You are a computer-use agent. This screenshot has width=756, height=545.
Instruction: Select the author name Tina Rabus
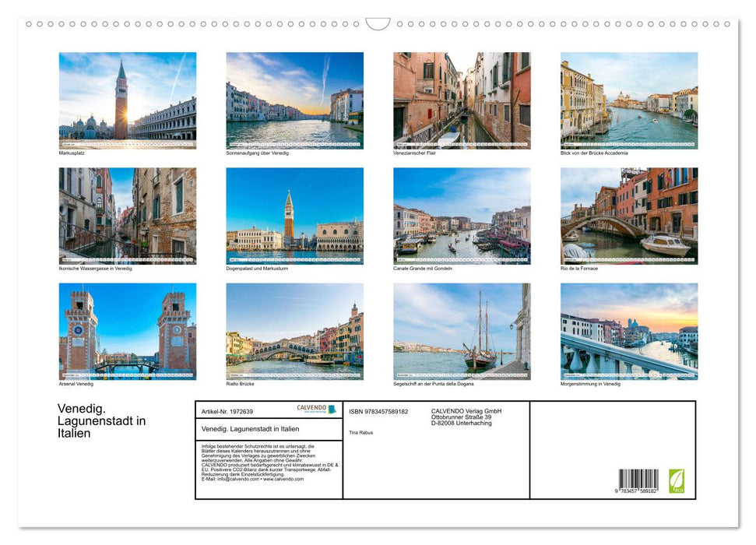tap(361, 431)
